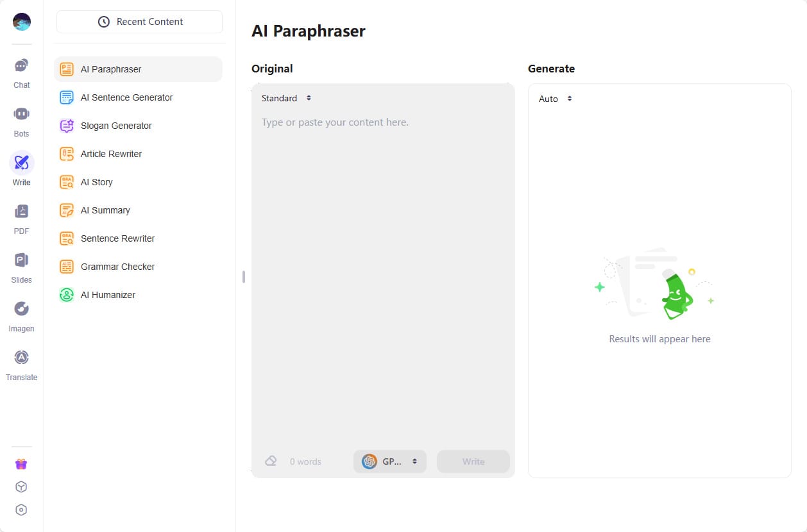
Task: Click the Recent Content button
Action: [x=139, y=22]
